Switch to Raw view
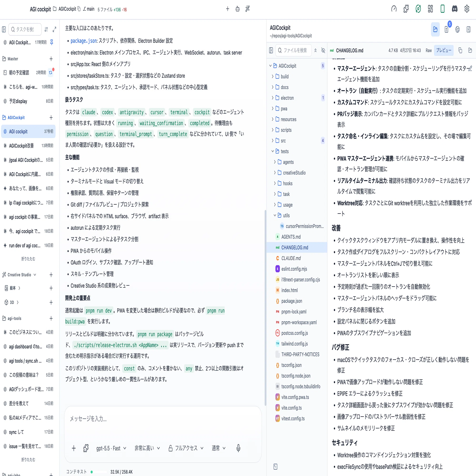This screenshot has height=476, width=476. 429,50
